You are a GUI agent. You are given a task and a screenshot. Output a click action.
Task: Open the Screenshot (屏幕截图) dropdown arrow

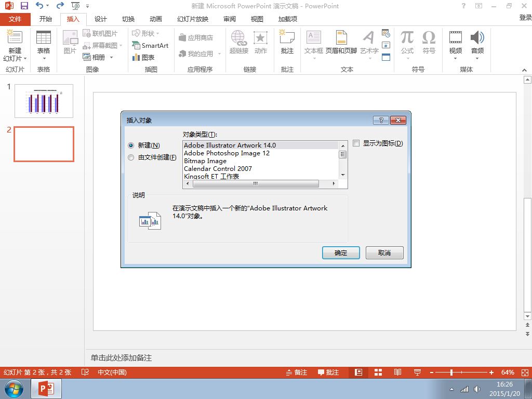[x=121, y=46]
